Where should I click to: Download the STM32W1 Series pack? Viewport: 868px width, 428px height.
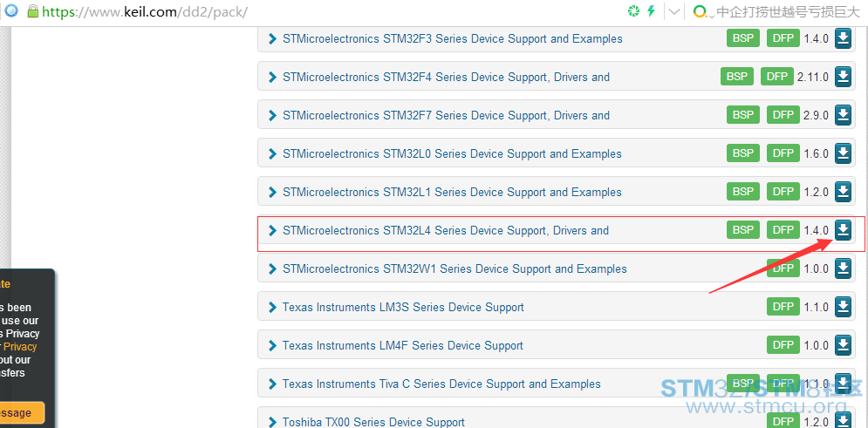tap(843, 268)
